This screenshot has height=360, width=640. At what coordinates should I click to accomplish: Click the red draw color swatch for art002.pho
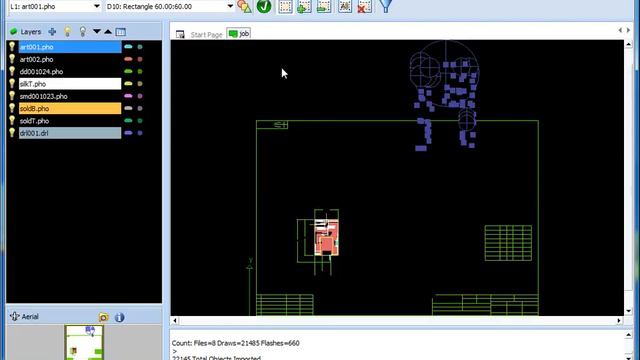[128, 59]
